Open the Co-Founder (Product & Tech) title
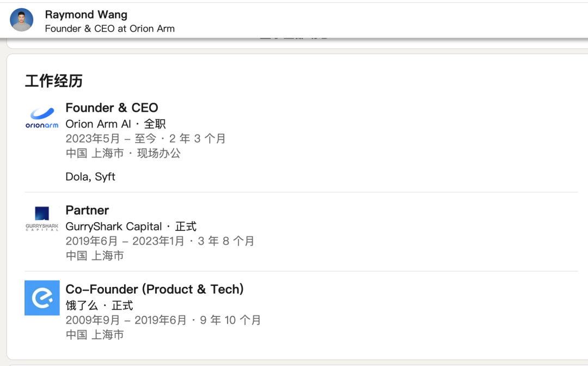The width and height of the screenshot is (588, 366). pos(155,289)
